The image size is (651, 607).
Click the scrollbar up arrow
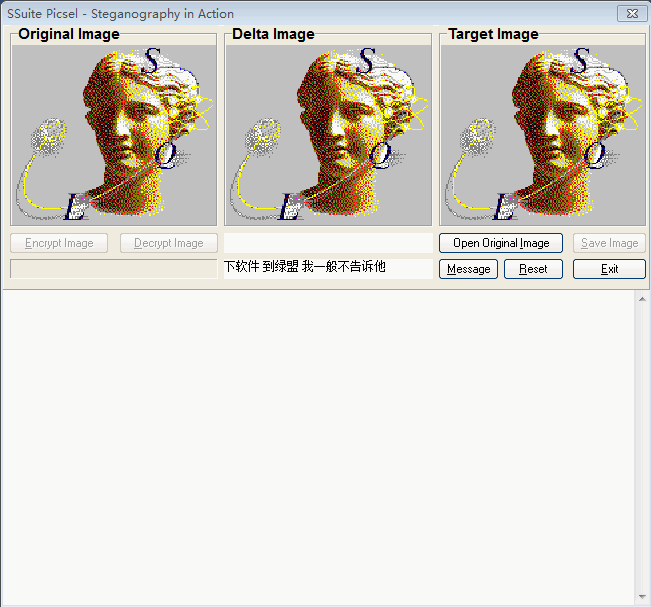coord(642,299)
